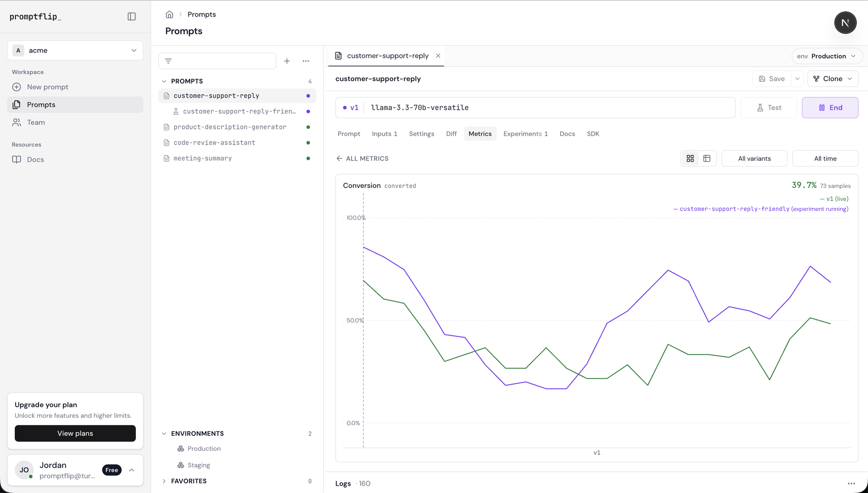
Task: Select the Production environment
Action: point(204,449)
